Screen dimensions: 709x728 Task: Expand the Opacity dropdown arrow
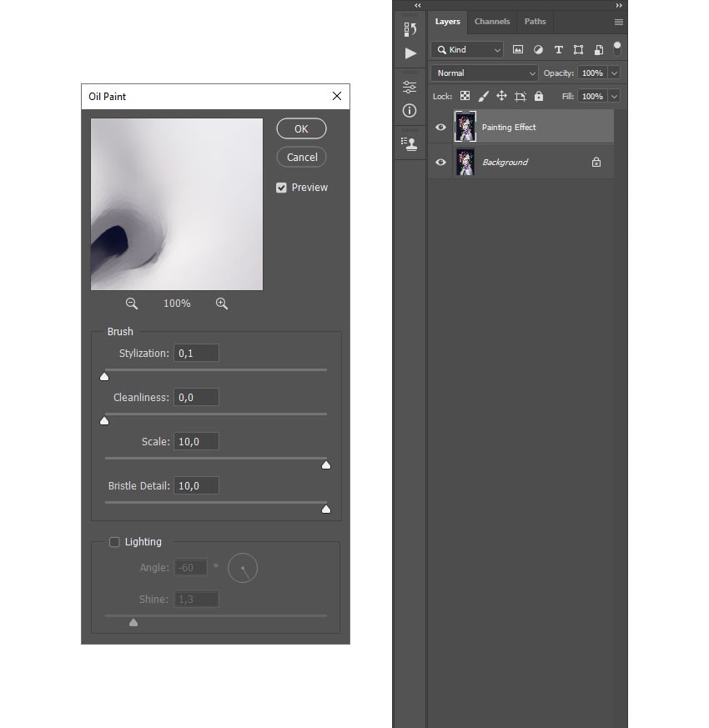pos(614,73)
